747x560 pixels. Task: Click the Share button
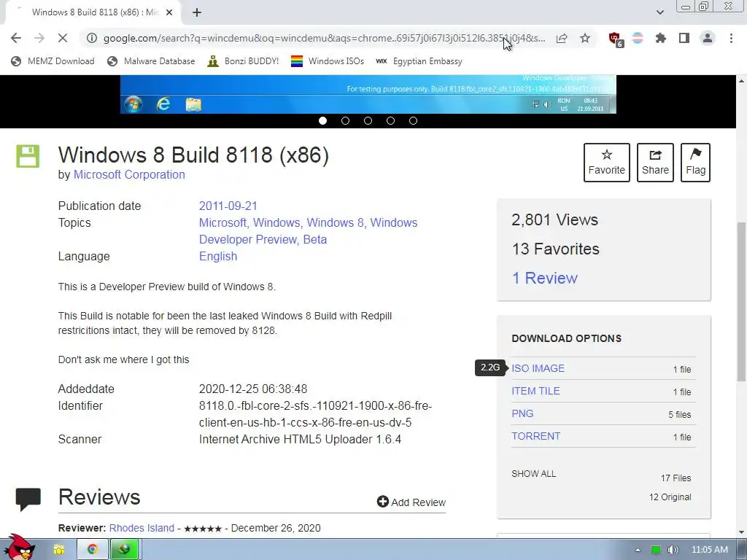tap(655, 163)
